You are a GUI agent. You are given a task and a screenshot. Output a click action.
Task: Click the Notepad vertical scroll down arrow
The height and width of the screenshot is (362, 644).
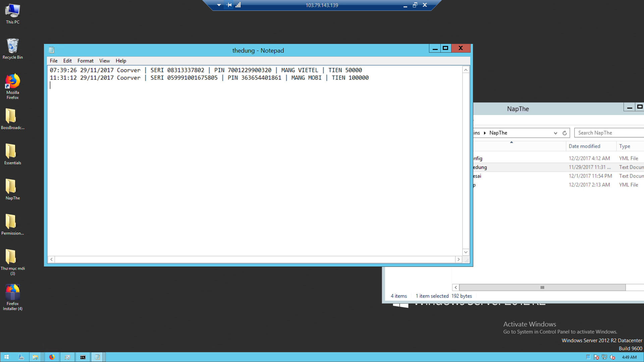(466, 252)
